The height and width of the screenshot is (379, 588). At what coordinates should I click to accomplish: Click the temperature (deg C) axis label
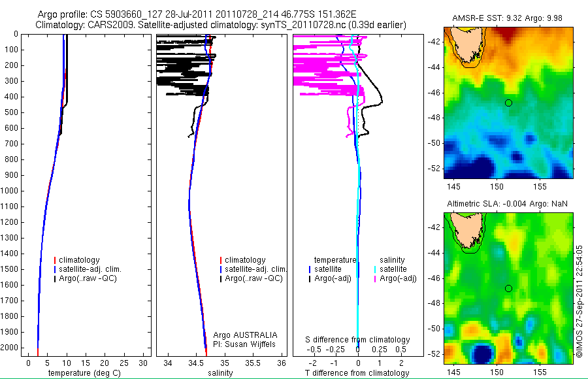pos(84,373)
